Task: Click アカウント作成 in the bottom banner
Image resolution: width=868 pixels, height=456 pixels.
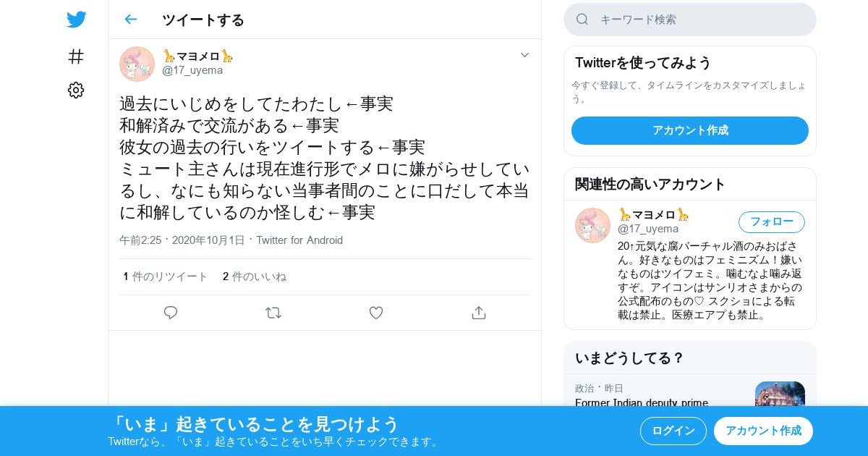Action: pos(763,431)
